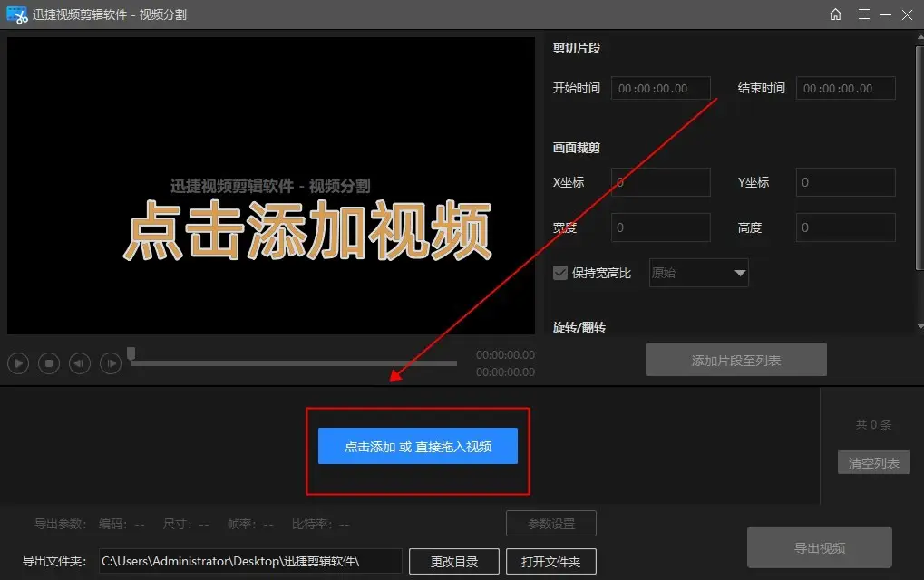Image resolution: width=924 pixels, height=580 pixels.
Task: Click the 画面裁剪 section heading
Action: click(x=577, y=148)
